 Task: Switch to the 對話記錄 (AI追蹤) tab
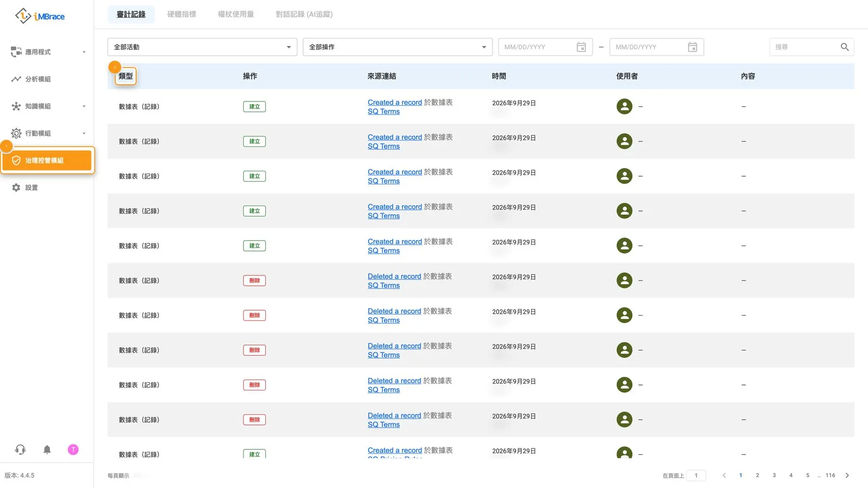(304, 14)
